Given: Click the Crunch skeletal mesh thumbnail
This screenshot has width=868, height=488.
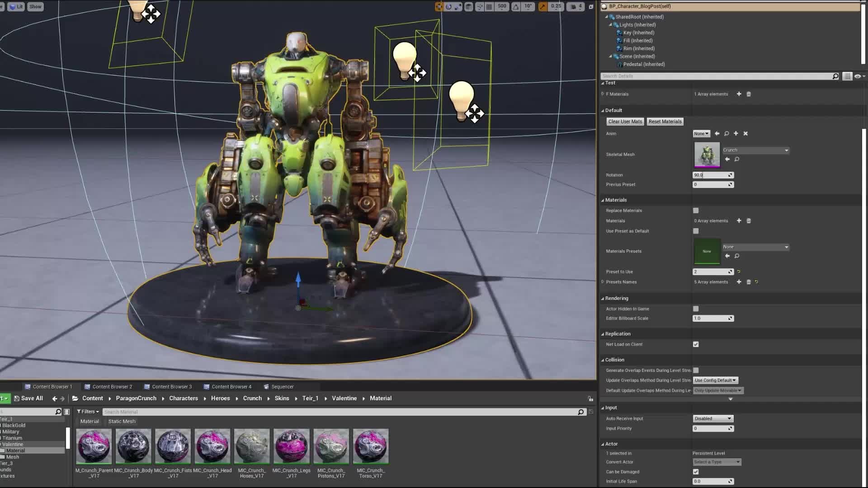Looking at the screenshot, I should click(x=707, y=155).
